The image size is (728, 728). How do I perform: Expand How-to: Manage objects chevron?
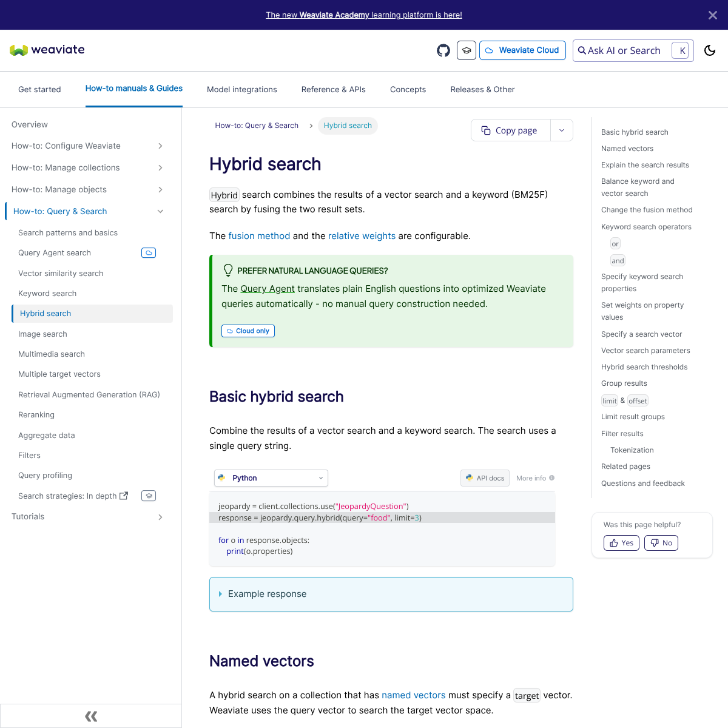click(160, 189)
